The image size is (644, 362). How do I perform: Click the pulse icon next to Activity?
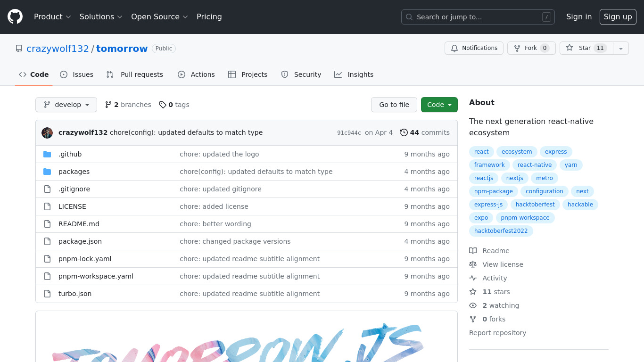click(x=473, y=278)
